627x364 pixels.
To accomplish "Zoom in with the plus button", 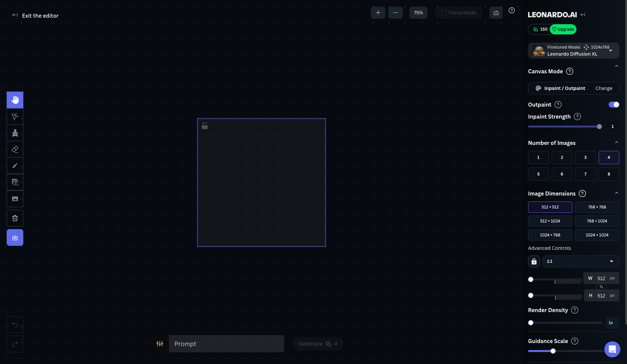I will pos(378,13).
